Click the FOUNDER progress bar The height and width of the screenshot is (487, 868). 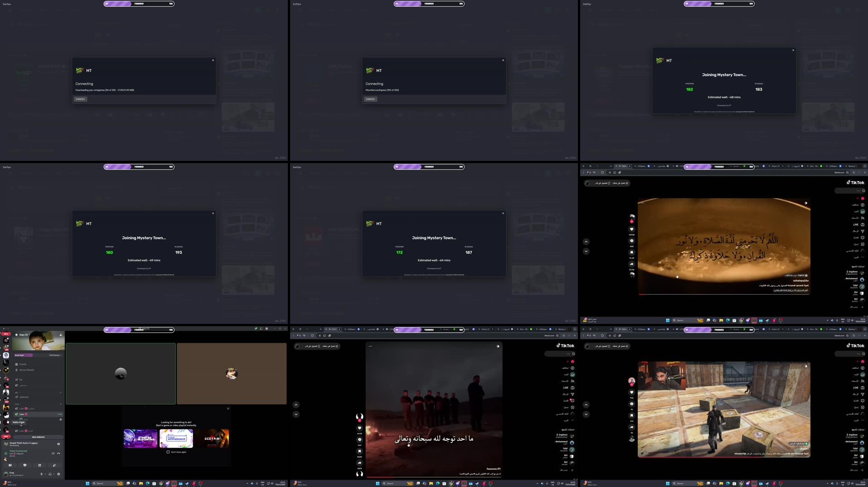[x=138, y=4]
